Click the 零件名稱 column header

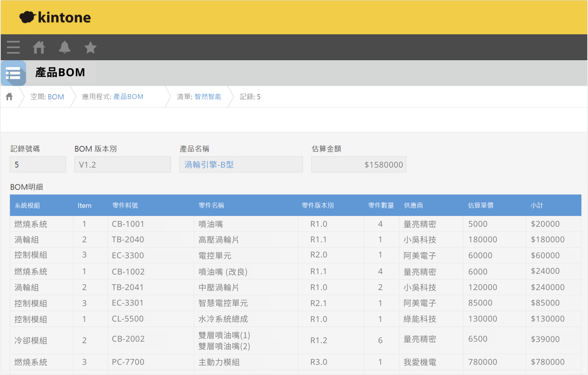[x=211, y=206]
